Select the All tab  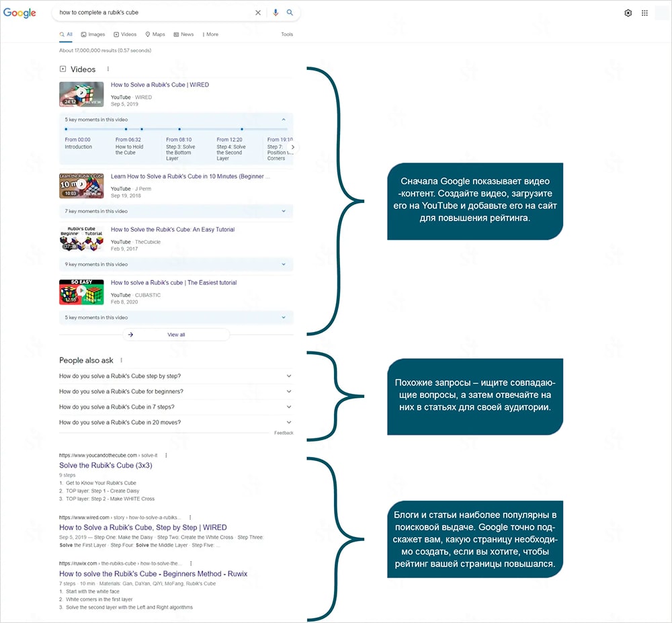(x=66, y=34)
